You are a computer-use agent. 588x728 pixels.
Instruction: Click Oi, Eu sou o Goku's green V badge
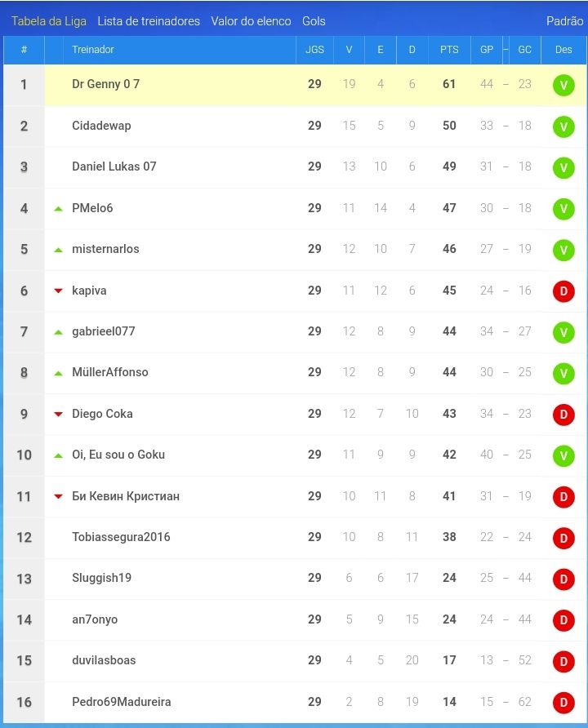(x=563, y=456)
